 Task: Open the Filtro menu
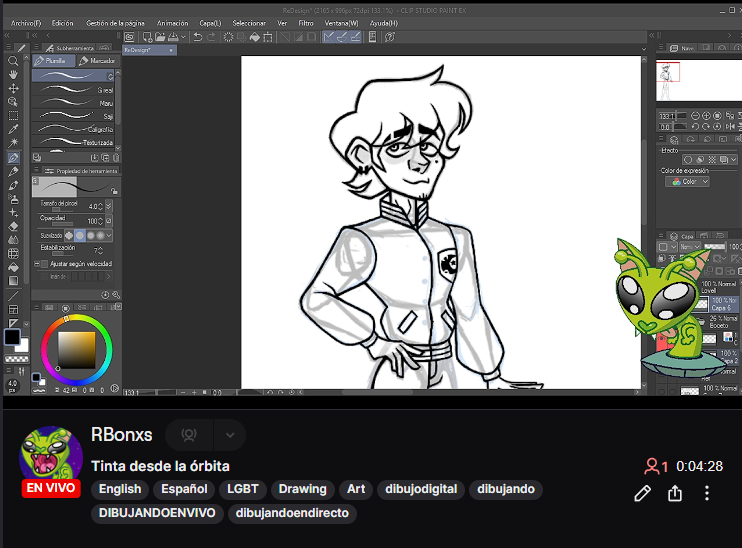(306, 23)
